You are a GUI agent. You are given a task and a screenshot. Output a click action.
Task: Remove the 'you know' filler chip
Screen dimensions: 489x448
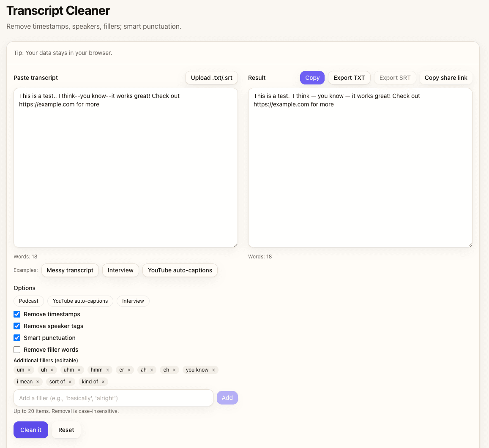point(213,370)
